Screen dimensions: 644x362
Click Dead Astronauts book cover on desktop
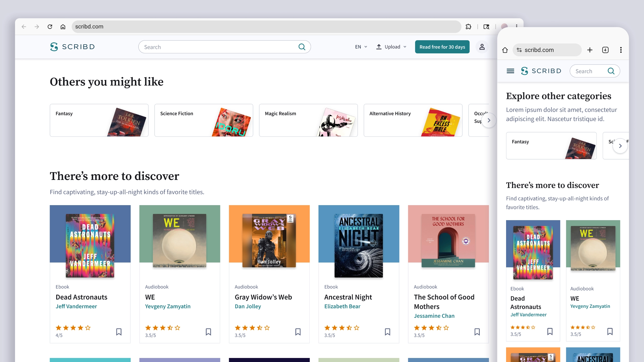[x=90, y=245]
